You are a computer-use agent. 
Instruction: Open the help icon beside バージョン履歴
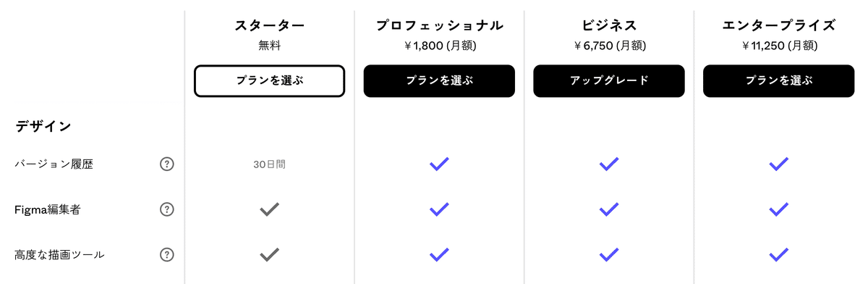(x=167, y=164)
